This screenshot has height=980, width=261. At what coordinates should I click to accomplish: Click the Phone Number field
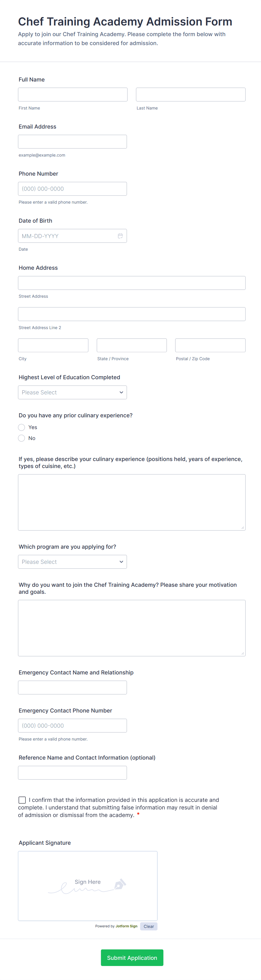click(x=72, y=189)
